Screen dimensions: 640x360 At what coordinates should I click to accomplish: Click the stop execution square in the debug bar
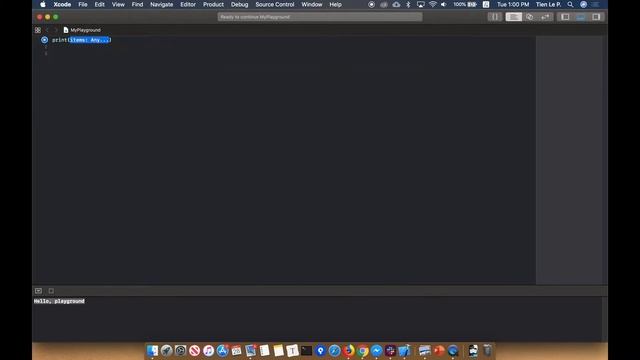pos(51,291)
